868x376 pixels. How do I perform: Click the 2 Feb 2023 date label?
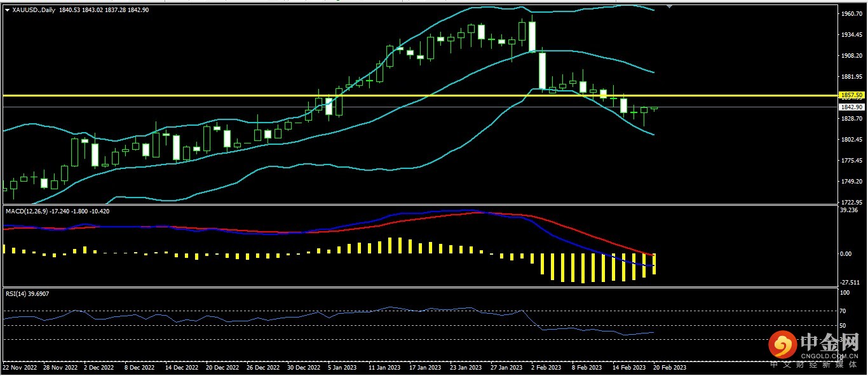coord(546,367)
